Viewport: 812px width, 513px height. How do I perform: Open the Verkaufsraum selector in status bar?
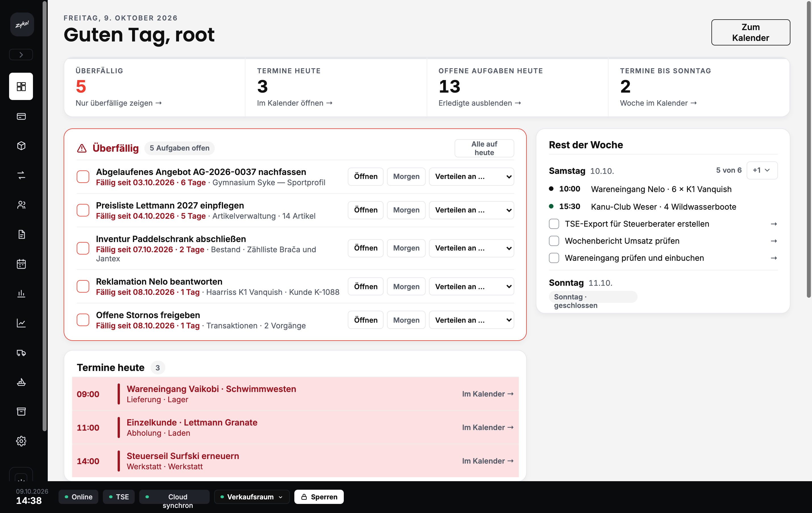pyautogui.click(x=251, y=497)
